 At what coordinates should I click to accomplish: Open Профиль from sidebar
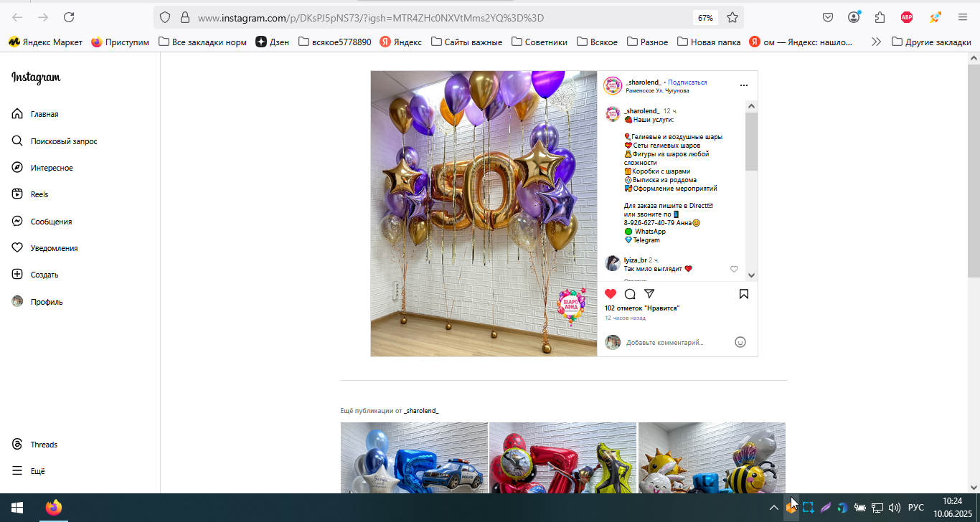[x=37, y=302]
